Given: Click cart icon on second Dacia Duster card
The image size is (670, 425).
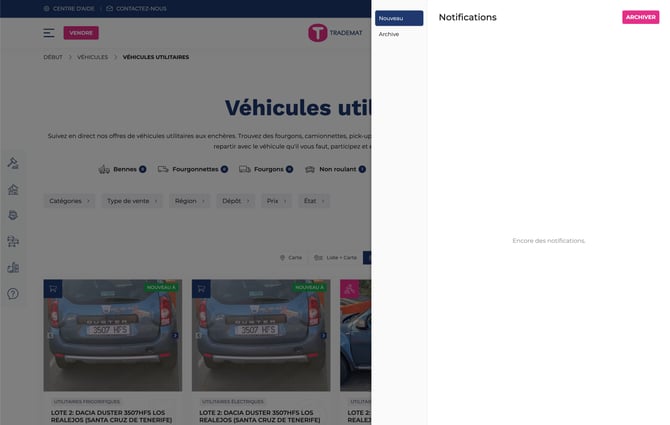Looking at the screenshot, I should (x=201, y=289).
